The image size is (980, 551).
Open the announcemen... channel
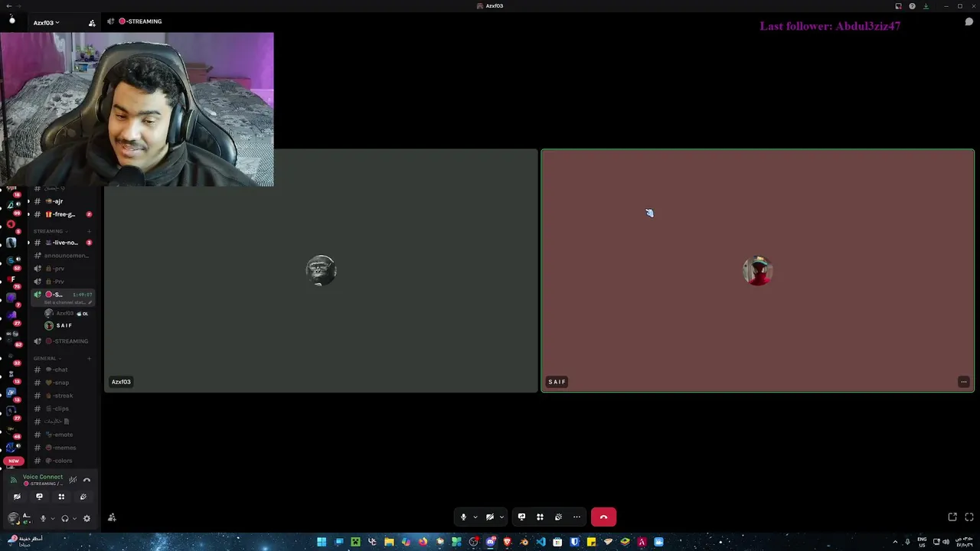pyautogui.click(x=61, y=256)
